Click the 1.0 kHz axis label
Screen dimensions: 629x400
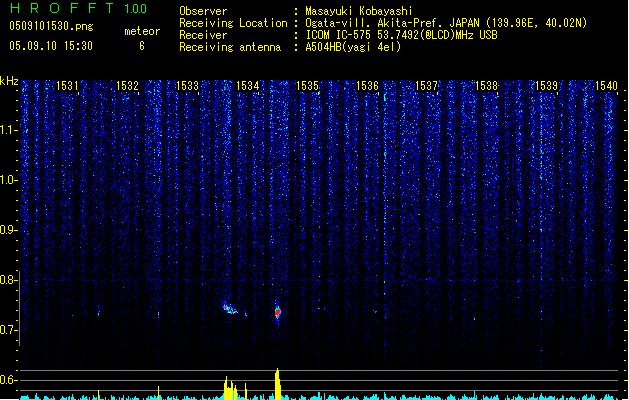point(8,180)
